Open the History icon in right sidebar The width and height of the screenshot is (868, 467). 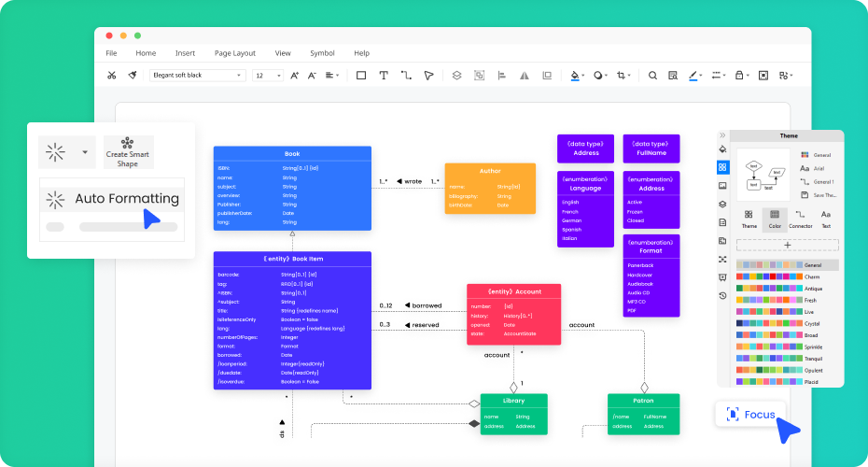722,295
